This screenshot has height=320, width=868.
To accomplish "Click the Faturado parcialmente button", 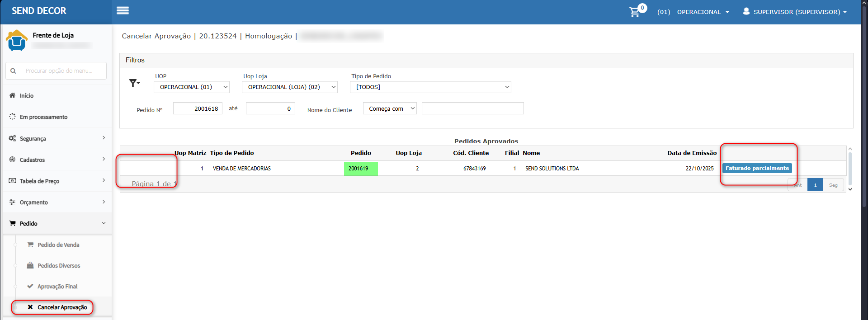I will [757, 168].
